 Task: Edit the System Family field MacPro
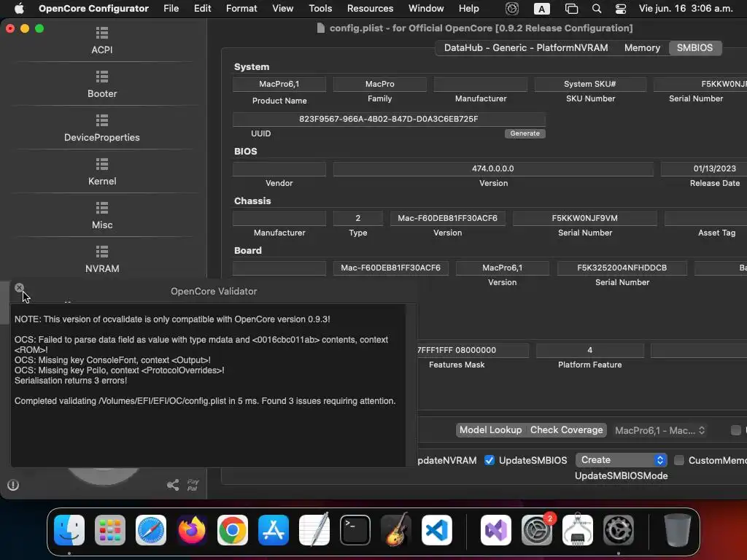click(x=379, y=84)
